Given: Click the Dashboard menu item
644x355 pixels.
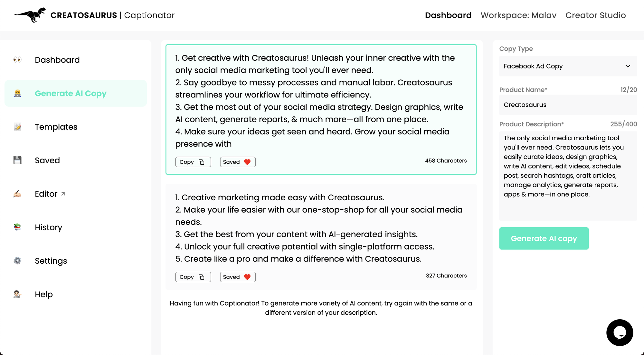Looking at the screenshot, I should [x=57, y=60].
